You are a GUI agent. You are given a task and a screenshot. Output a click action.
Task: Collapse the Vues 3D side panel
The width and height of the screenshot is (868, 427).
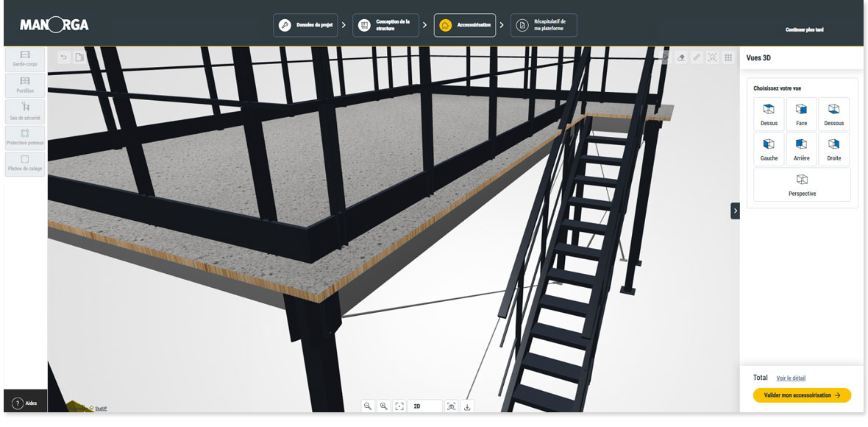pyautogui.click(x=735, y=211)
